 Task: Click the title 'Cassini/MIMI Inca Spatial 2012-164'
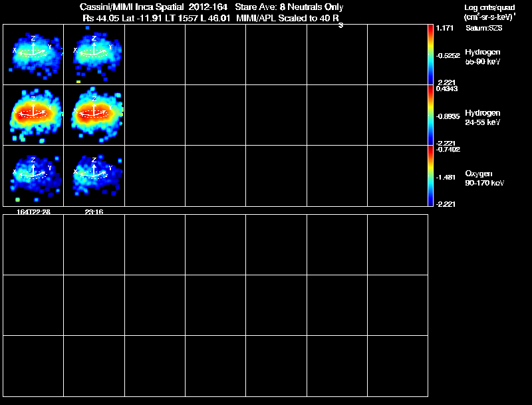pos(154,7)
